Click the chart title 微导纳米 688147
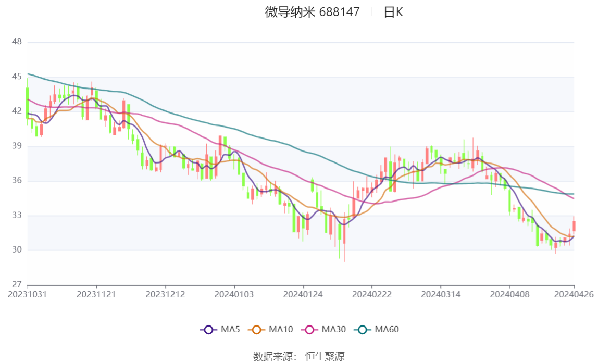Screen dimensions: 598x364 [313, 12]
